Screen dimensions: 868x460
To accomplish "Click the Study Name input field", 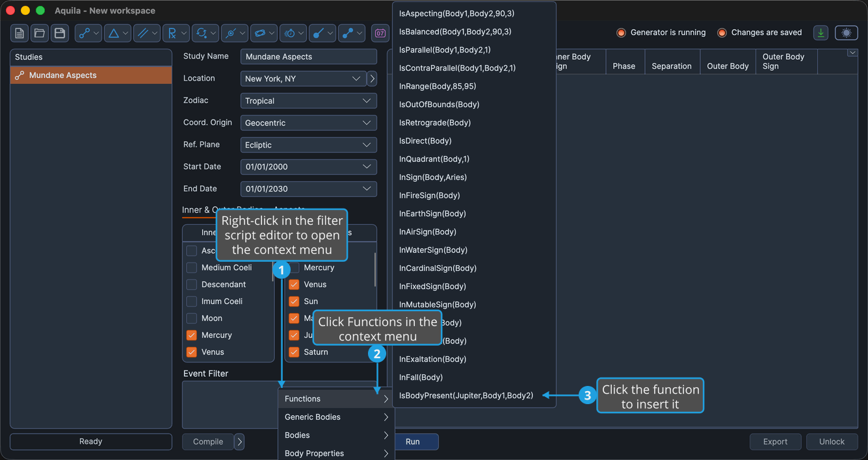I will pyautogui.click(x=309, y=57).
